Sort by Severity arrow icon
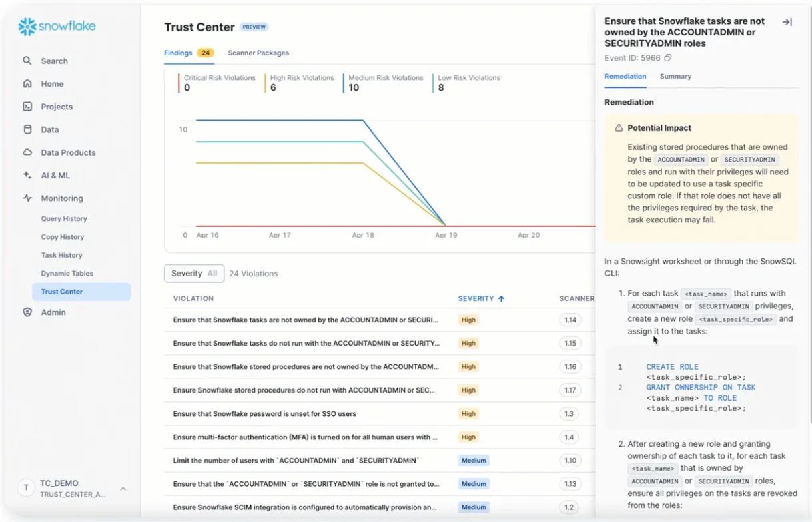The width and height of the screenshot is (812, 522). tap(502, 299)
